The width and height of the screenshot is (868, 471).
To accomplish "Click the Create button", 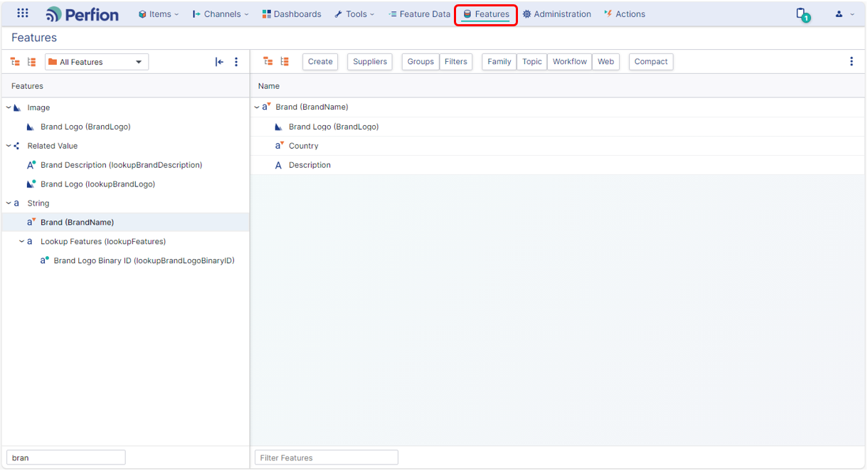I will point(320,62).
